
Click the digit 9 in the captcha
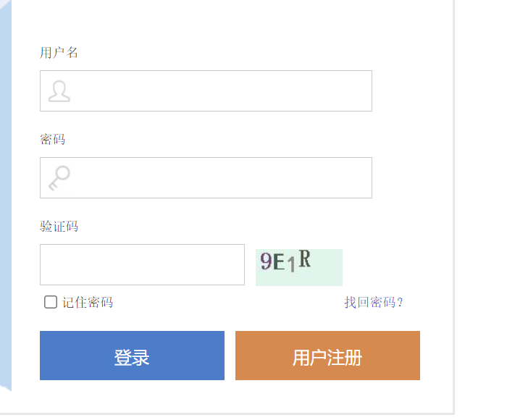[266, 261]
